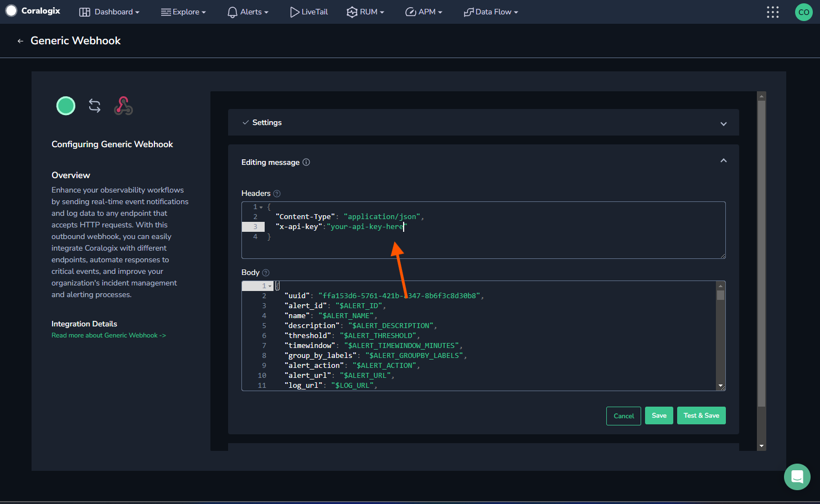The width and height of the screenshot is (820, 504).
Task: Click the LiveTail play icon
Action: (x=295, y=12)
